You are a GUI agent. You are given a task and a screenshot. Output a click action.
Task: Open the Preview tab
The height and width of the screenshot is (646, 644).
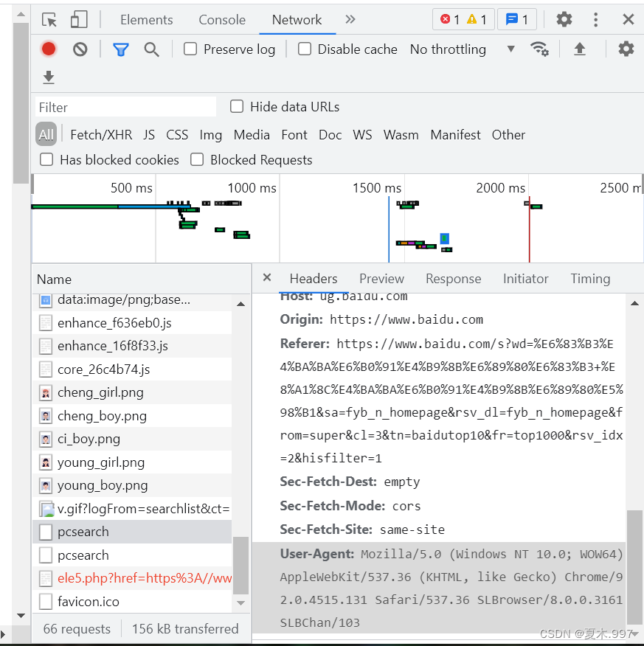(x=381, y=279)
